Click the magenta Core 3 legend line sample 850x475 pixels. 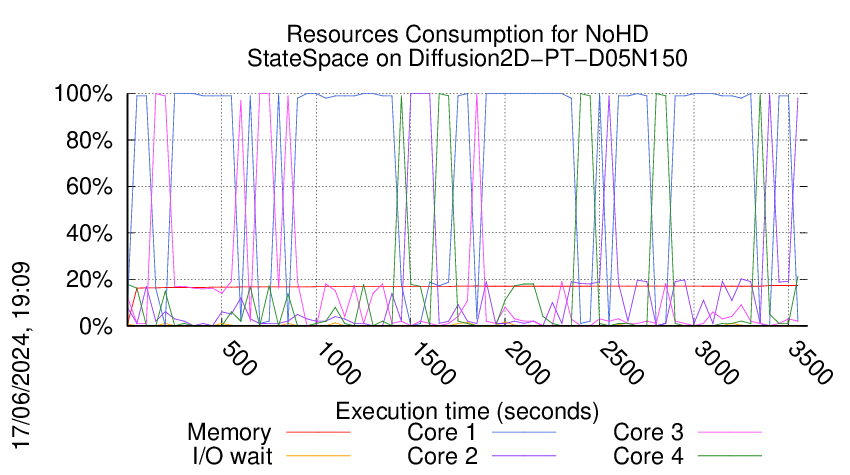(x=730, y=432)
